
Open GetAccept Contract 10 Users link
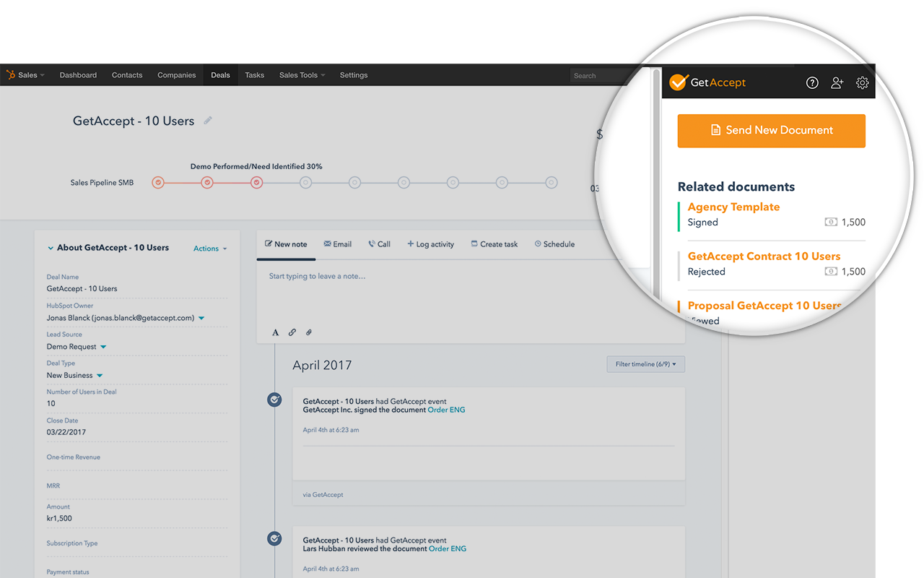tap(764, 256)
